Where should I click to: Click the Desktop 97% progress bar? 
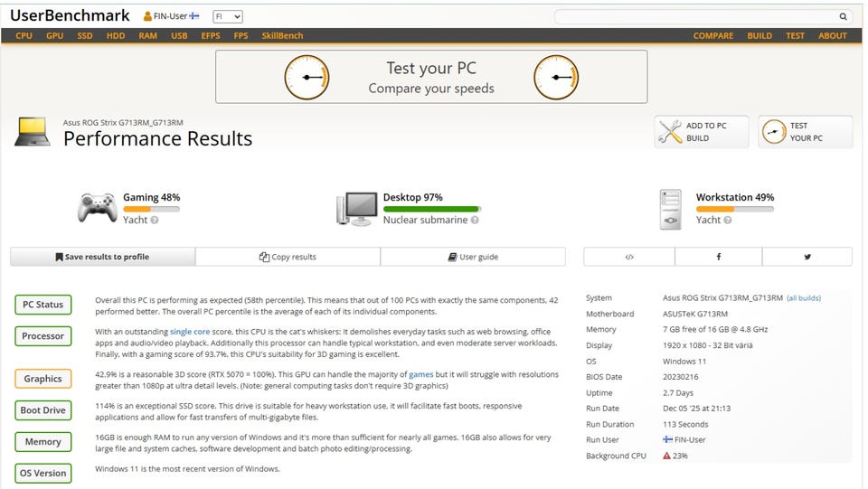point(432,209)
